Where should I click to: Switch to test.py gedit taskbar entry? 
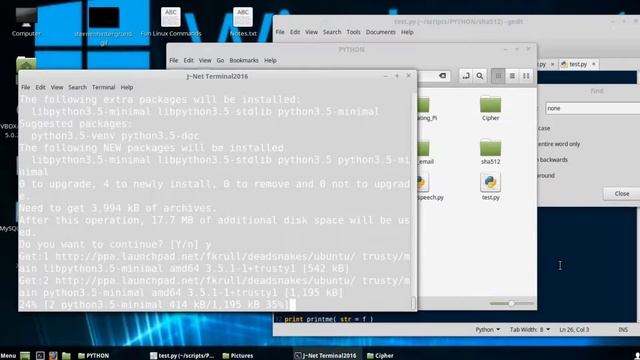pyautogui.click(x=182, y=356)
